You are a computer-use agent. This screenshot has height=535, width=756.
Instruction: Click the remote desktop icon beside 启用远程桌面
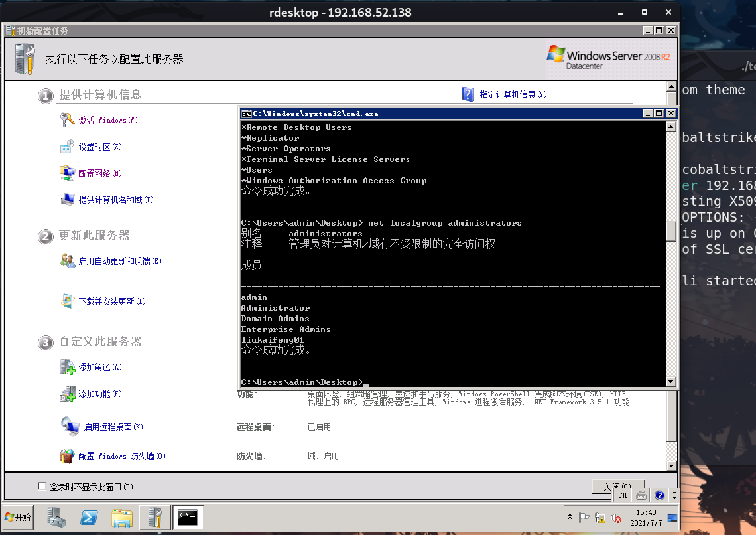click(x=70, y=426)
